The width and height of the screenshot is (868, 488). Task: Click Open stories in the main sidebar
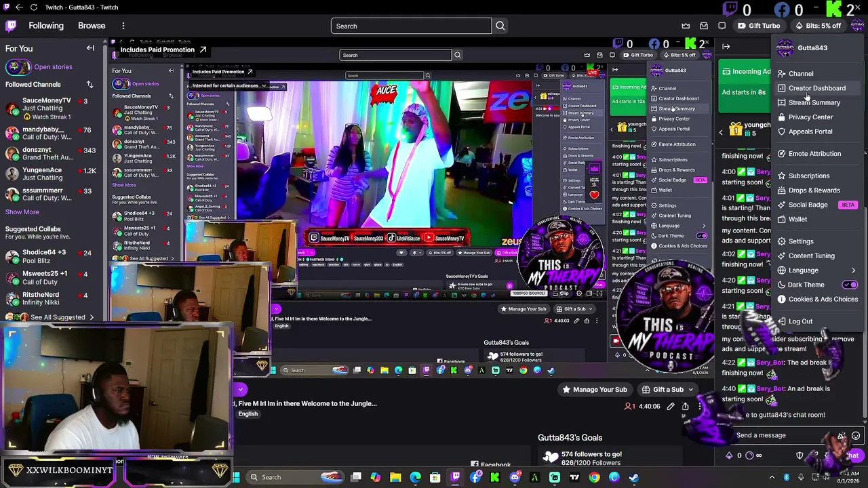point(53,67)
